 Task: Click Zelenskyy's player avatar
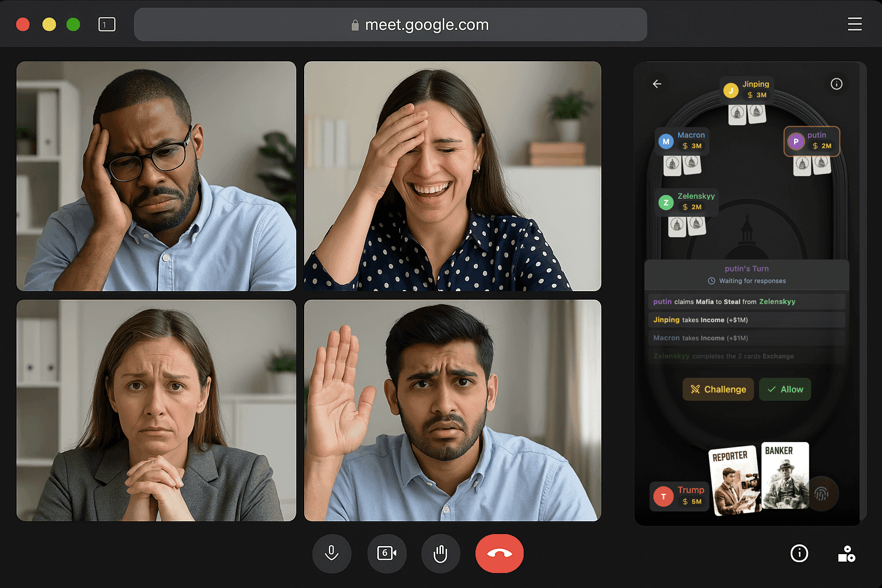click(x=666, y=202)
